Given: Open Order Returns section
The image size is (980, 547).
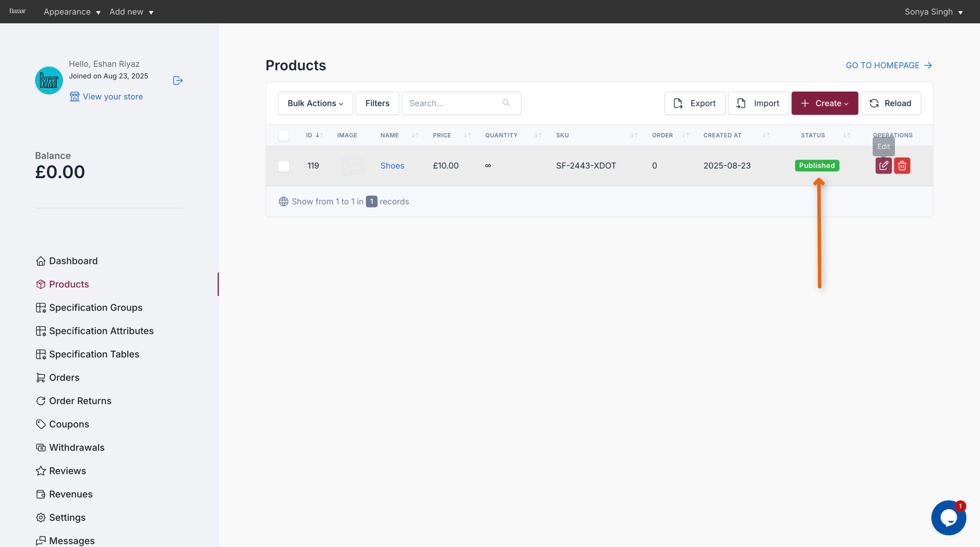Looking at the screenshot, I should click(x=73, y=401).
